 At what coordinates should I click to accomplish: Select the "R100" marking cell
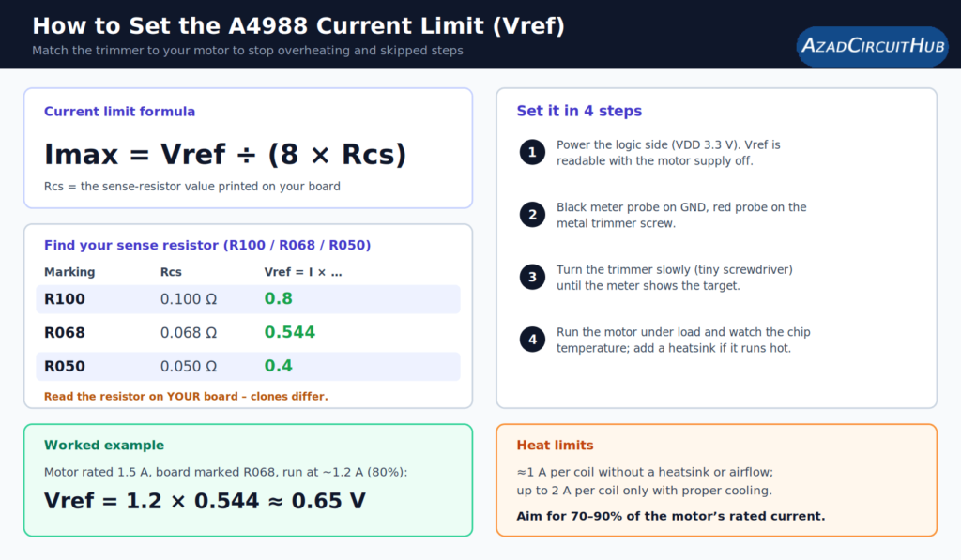(65, 299)
